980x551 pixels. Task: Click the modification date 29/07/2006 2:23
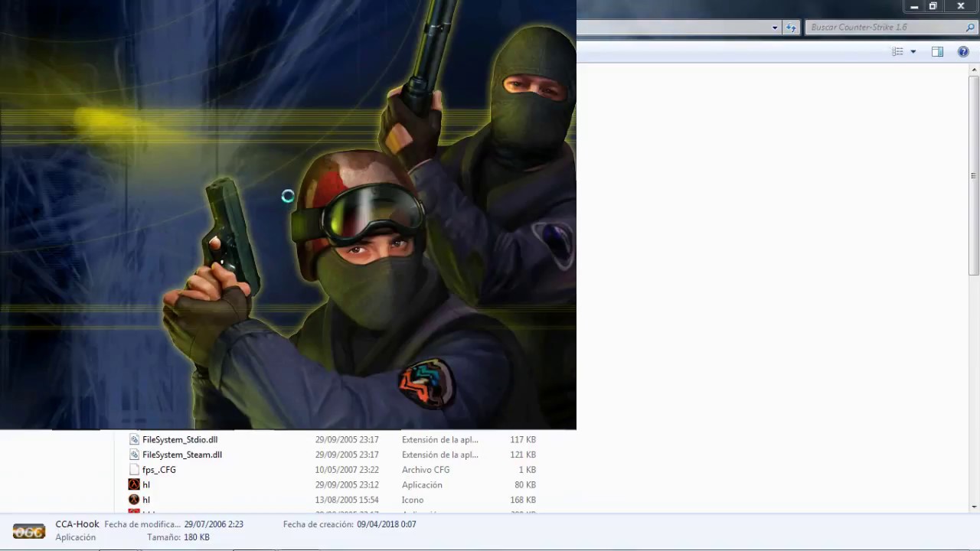pyautogui.click(x=214, y=524)
